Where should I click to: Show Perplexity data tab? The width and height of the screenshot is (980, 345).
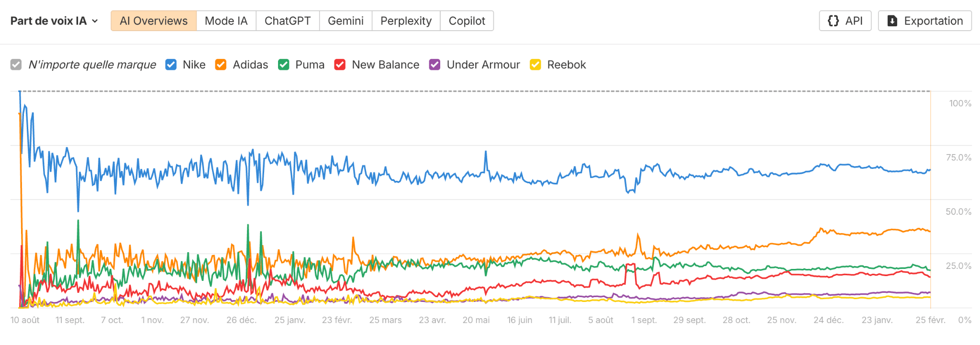pyautogui.click(x=406, y=21)
